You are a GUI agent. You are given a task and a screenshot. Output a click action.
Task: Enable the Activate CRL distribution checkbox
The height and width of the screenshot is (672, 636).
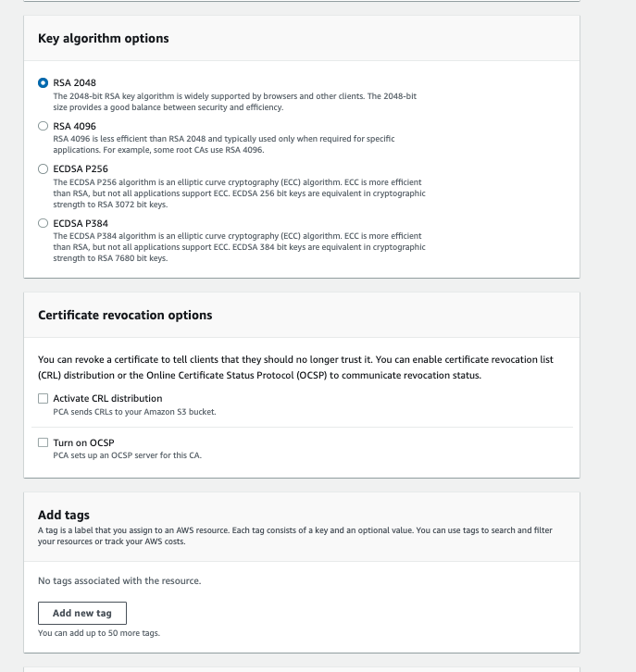[x=43, y=399]
